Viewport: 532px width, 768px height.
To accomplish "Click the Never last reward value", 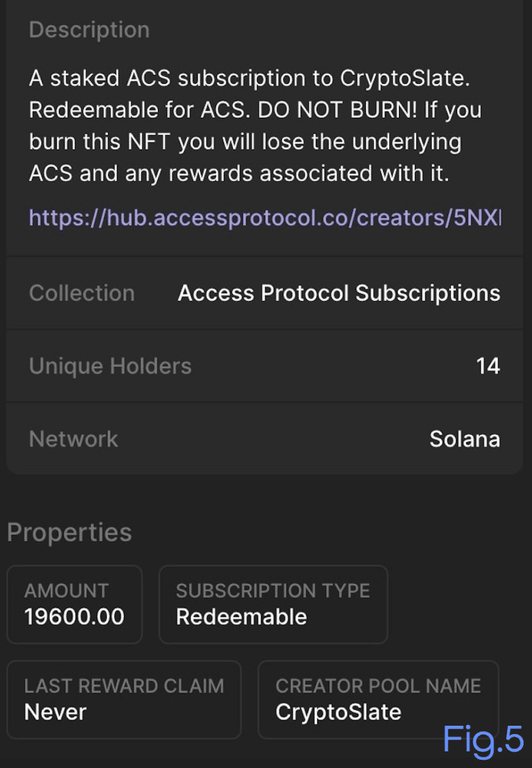I will [x=55, y=712].
